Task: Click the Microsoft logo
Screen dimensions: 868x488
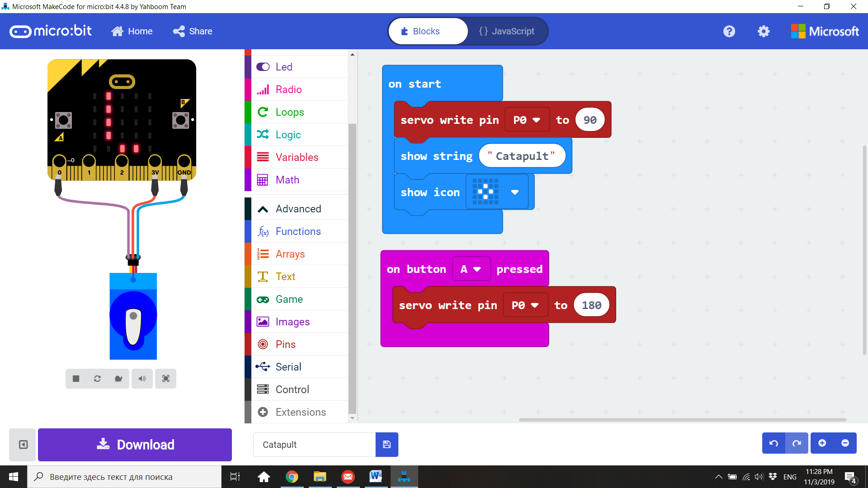Action: [x=825, y=31]
